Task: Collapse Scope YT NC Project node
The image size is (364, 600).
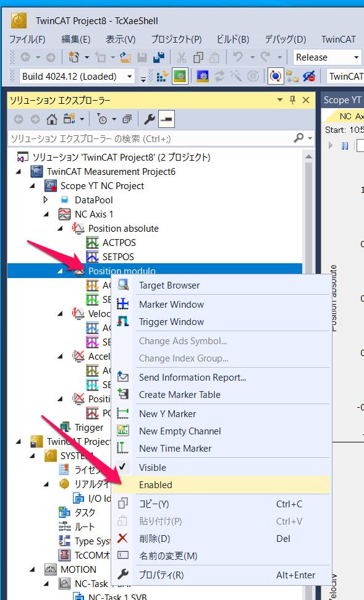Action: (x=33, y=185)
